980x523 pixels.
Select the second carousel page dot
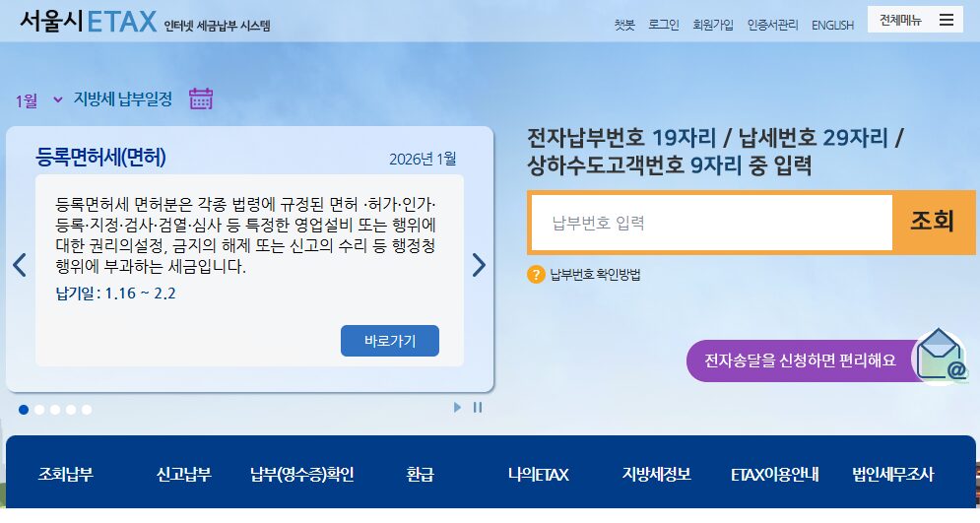pyautogui.click(x=39, y=410)
